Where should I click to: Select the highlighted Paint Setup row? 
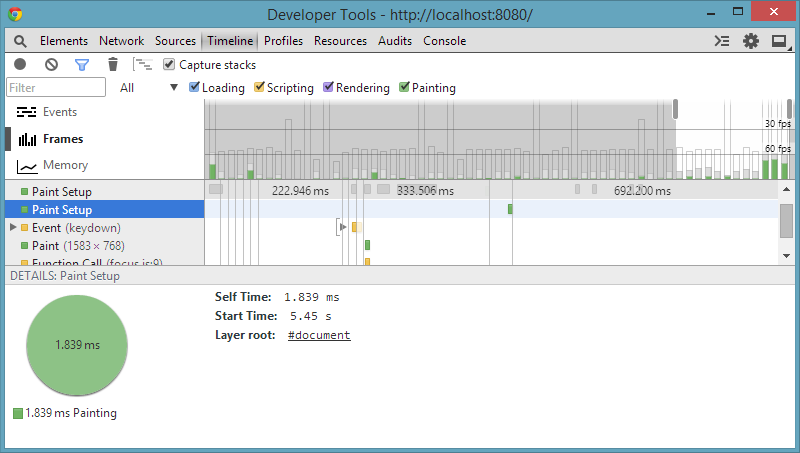[105, 209]
